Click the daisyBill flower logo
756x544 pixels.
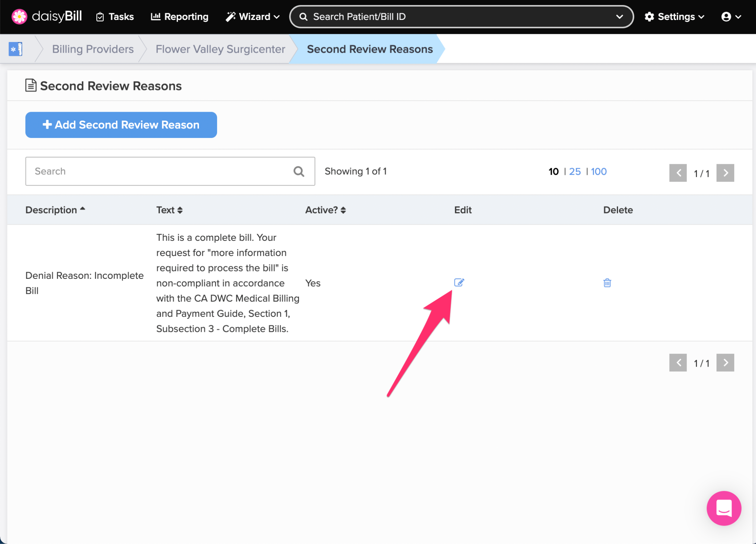coord(19,17)
